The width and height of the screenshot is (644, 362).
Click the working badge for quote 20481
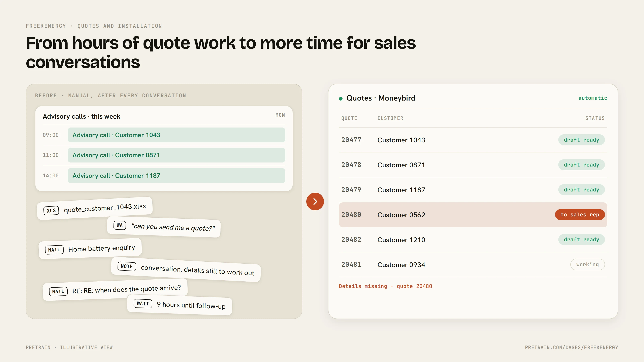[587, 265]
